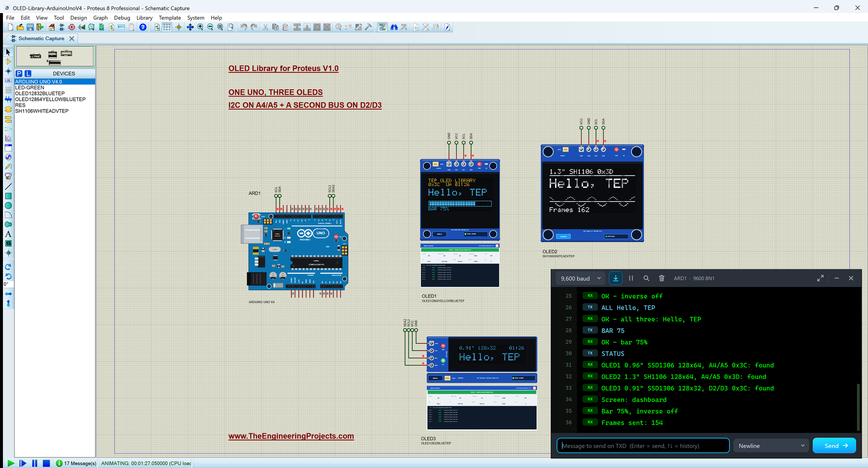Open the Debug menu
Viewport: 868px width, 468px height.
coord(122,18)
